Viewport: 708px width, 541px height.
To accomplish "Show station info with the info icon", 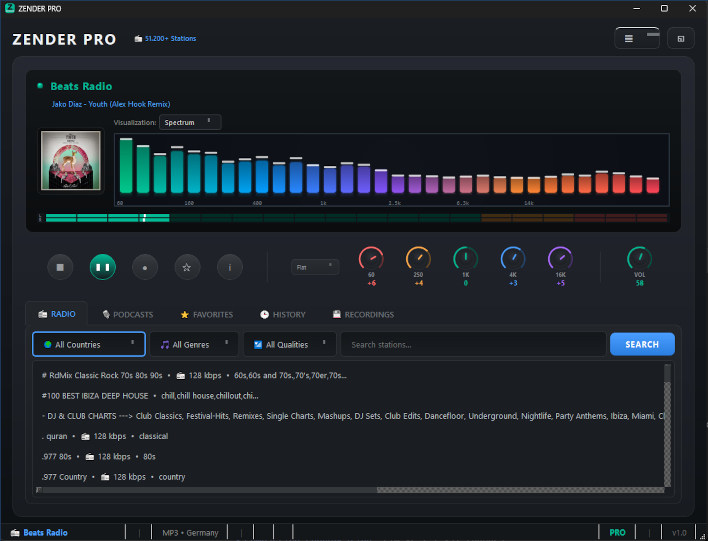I will click(x=230, y=267).
